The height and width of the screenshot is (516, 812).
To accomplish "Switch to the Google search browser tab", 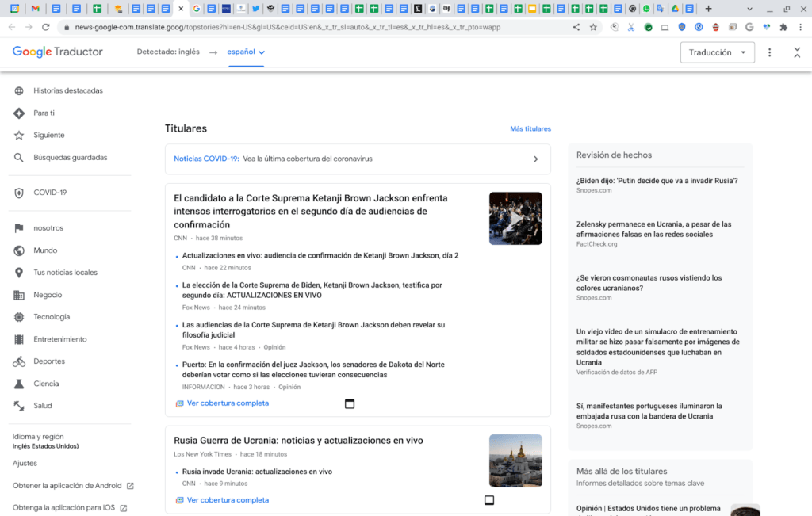I will tap(197, 9).
